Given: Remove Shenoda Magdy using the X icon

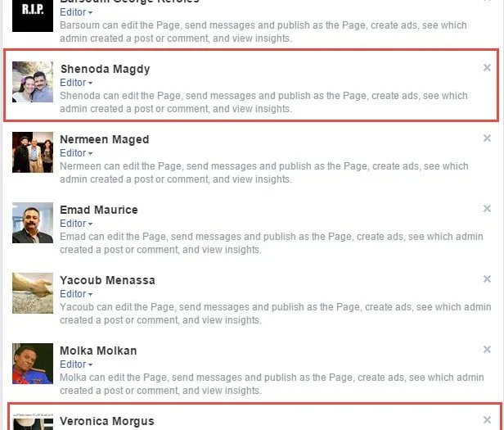Looking at the screenshot, I should 488,68.
